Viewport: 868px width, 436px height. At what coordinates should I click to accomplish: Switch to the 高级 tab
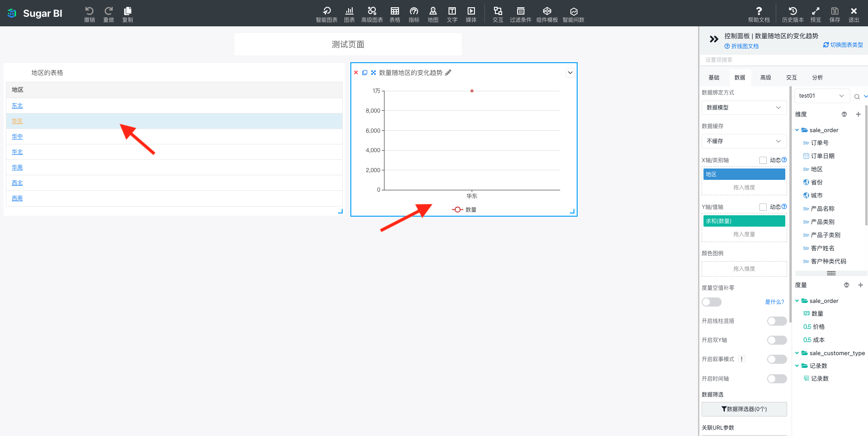point(766,78)
